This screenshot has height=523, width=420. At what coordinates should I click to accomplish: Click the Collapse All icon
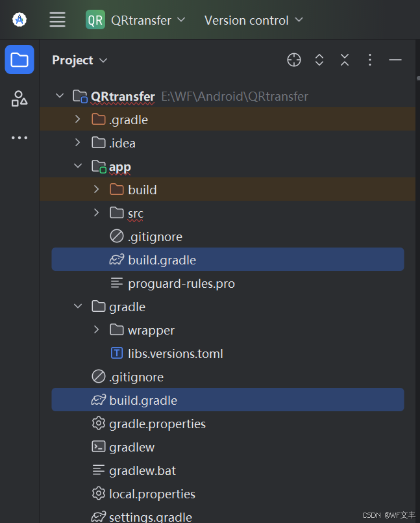click(x=345, y=60)
